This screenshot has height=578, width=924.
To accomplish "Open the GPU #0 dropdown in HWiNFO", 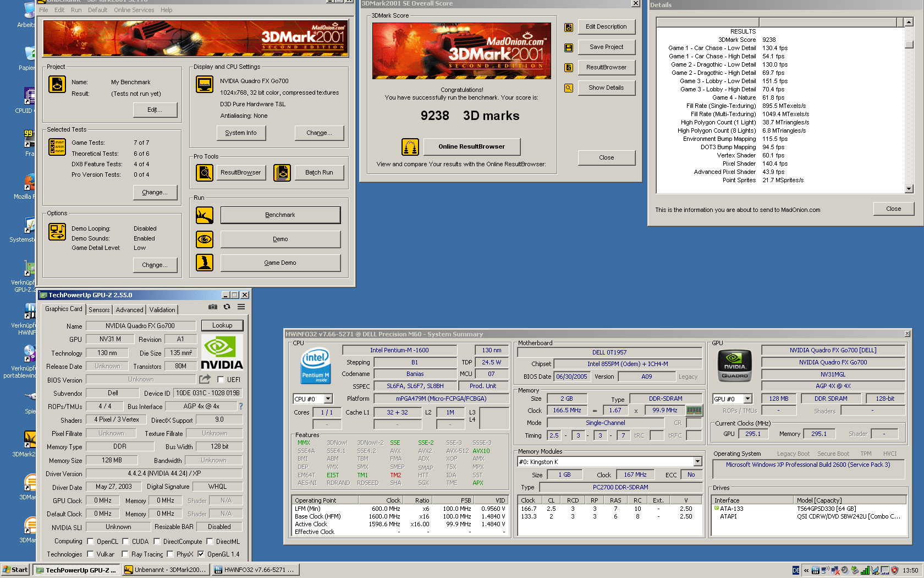I will pos(747,399).
